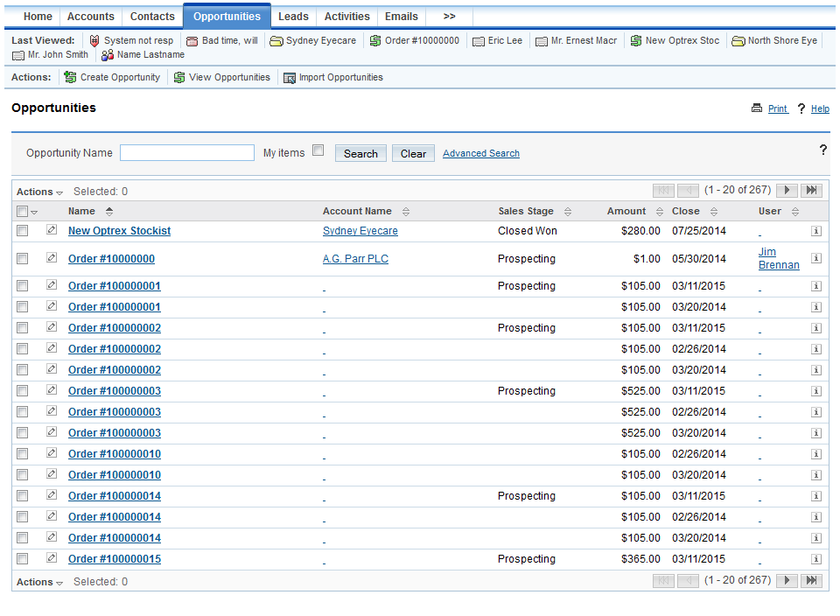Click Create Opportunity in the Actions bar
840x616 pixels.
(113, 77)
